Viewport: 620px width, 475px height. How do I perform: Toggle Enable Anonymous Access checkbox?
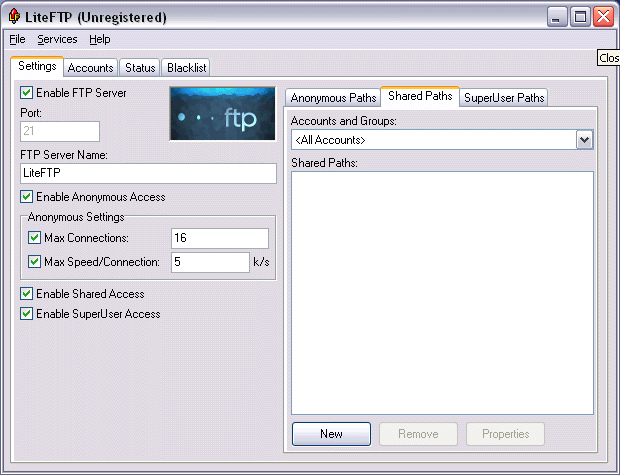pos(27,197)
